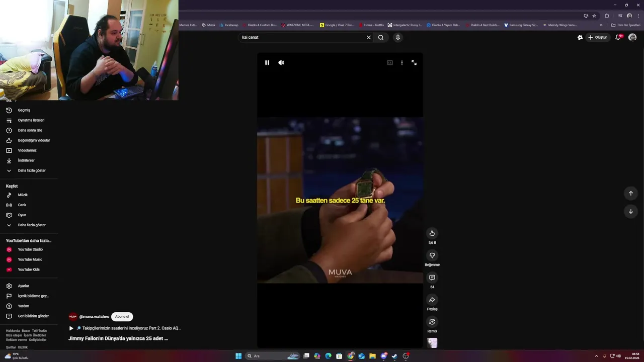Toggle closed captions on the Short
The image size is (644, 362).
390,63
